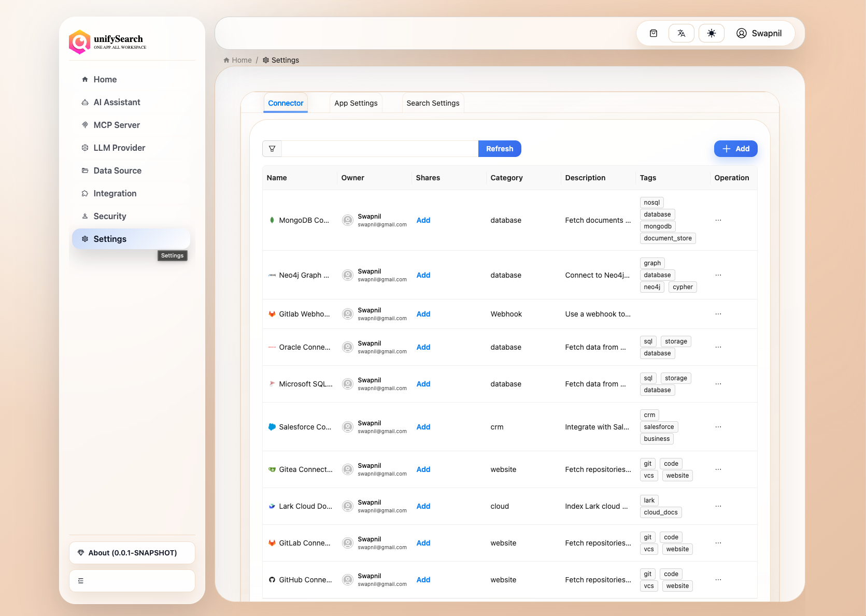Switch to the Search Settings tab

pos(433,103)
